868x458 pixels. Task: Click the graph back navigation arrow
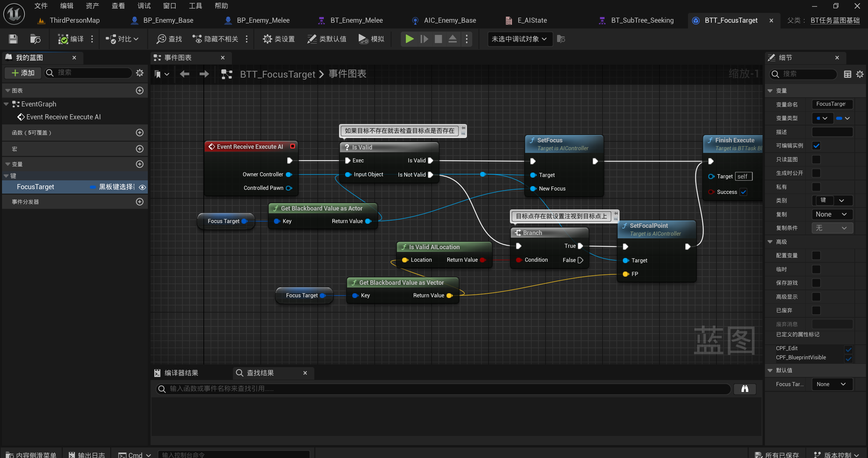[x=184, y=74]
